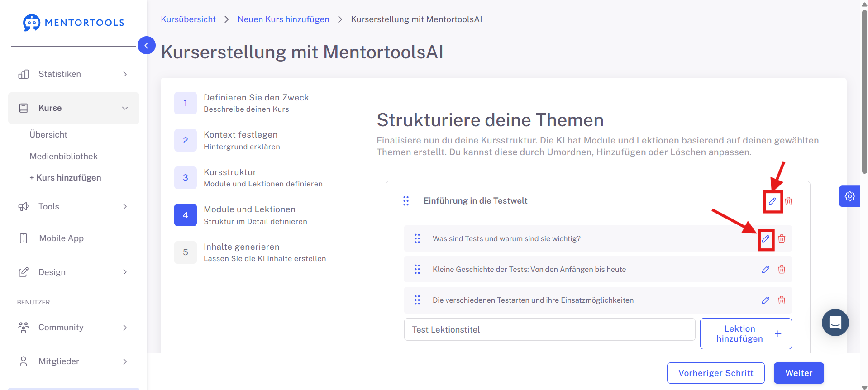The height and width of the screenshot is (390, 868).
Task: Click the Tools megaphone icon
Action: click(24, 207)
